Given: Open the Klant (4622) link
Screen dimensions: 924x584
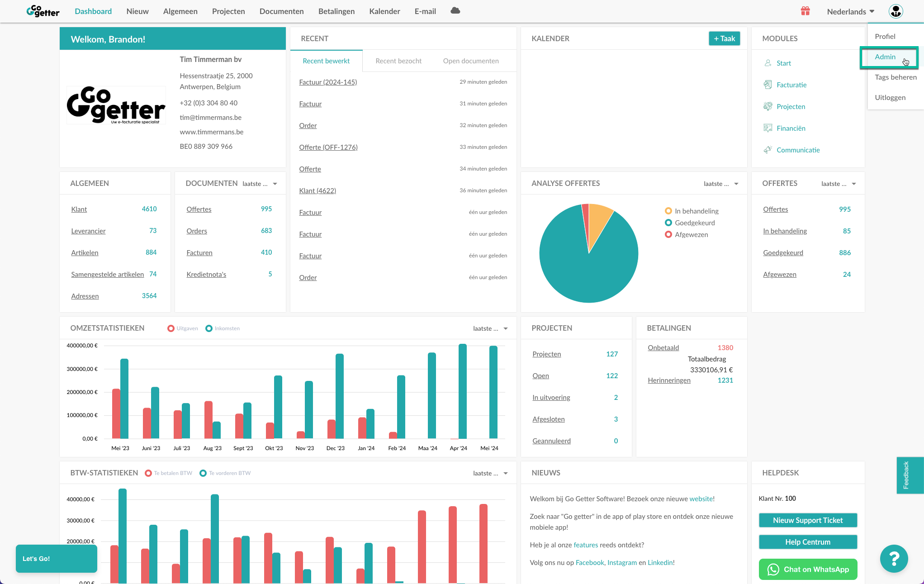Looking at the screenshot, I should pos(317,191).
